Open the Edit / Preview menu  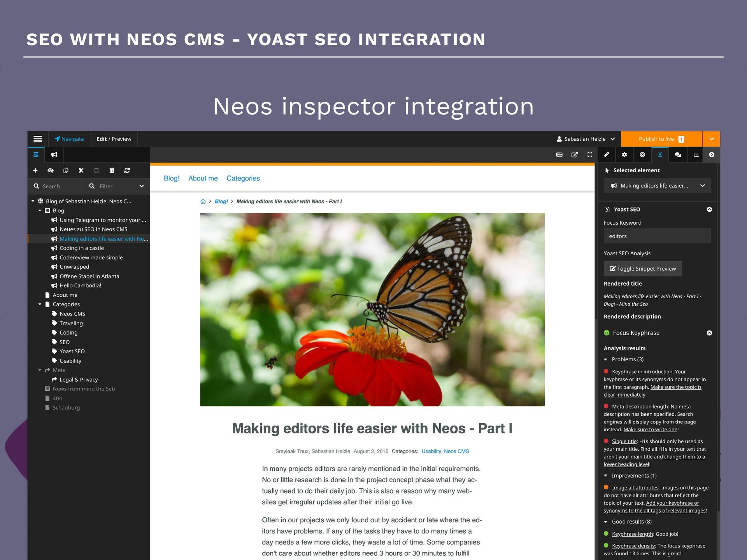[114, 139]
